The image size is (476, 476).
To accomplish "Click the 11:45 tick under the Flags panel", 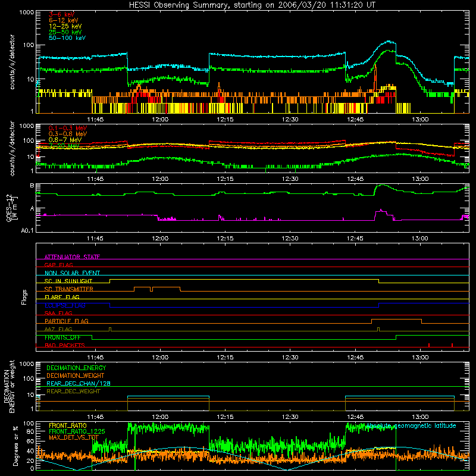I will click(x=95, y=358).
